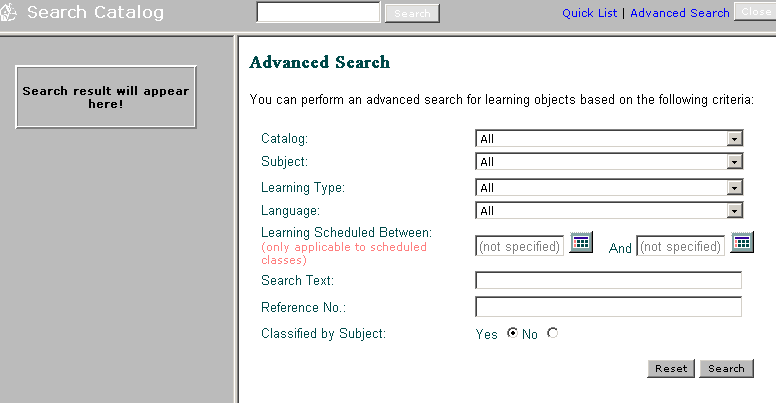Image resolution: width=776 pixels, height=403 pixels.
Task: Open the Quick List link
Action: 590,13
